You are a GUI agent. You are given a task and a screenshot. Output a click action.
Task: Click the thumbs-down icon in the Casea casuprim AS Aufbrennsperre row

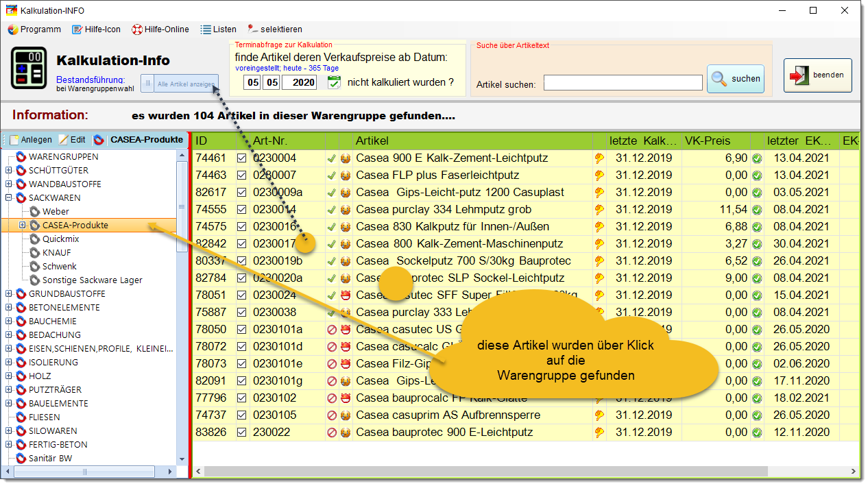(599, 415)
